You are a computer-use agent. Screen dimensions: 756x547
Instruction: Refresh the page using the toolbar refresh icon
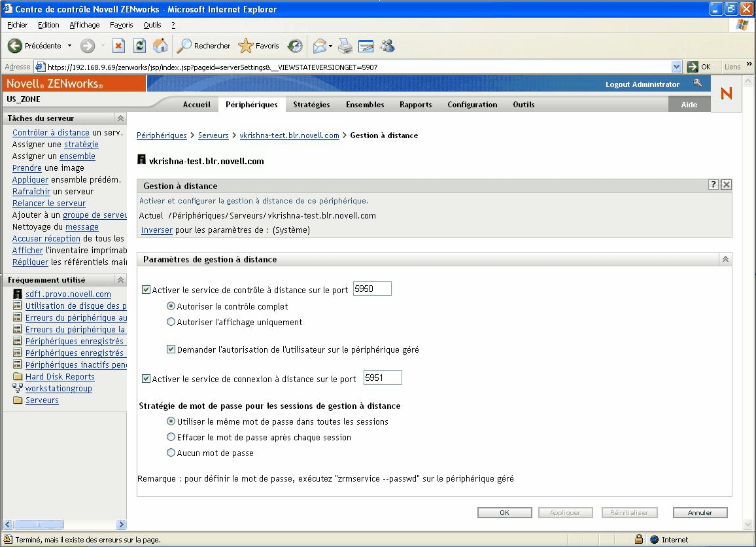click(140, 46)
